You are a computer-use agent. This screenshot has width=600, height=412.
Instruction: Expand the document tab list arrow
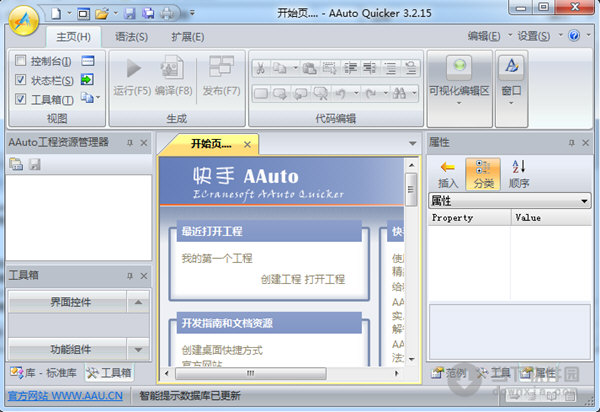click(x=412, y=143)
